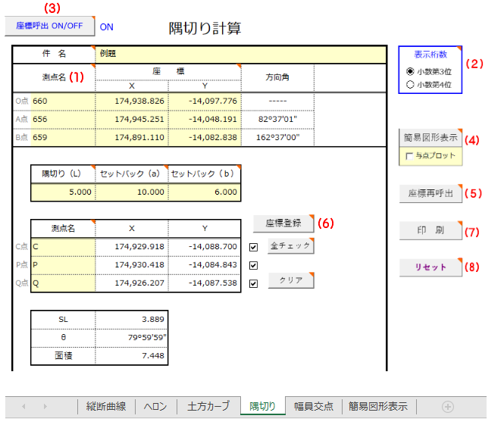Uncheck the P点 row checkbox
The image size is (504, 425).
pos(254,265)
